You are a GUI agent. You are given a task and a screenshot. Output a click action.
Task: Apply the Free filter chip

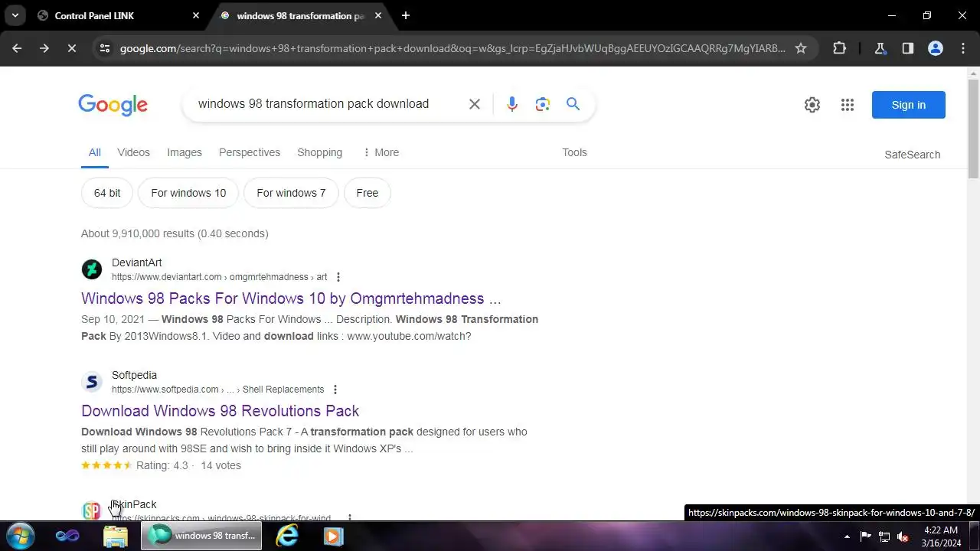(367, 193)
